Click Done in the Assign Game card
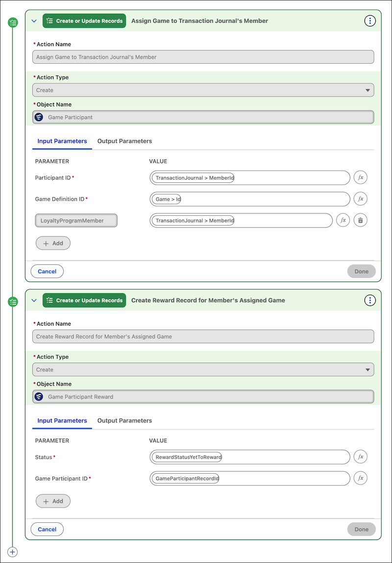The height and width of the screenshot is (563, 392). pyautogui.click(x=361, y=272)
